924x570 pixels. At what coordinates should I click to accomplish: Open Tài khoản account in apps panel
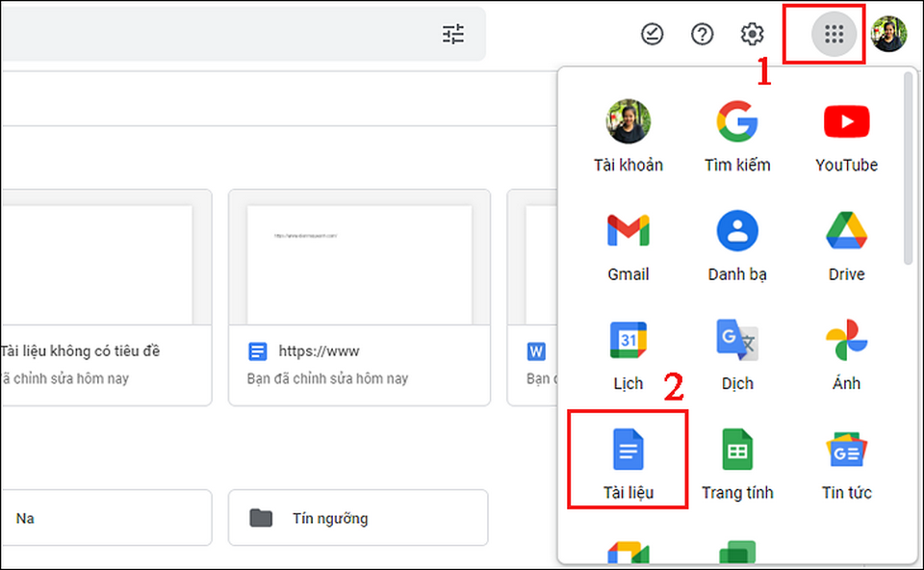click(628, 134)
